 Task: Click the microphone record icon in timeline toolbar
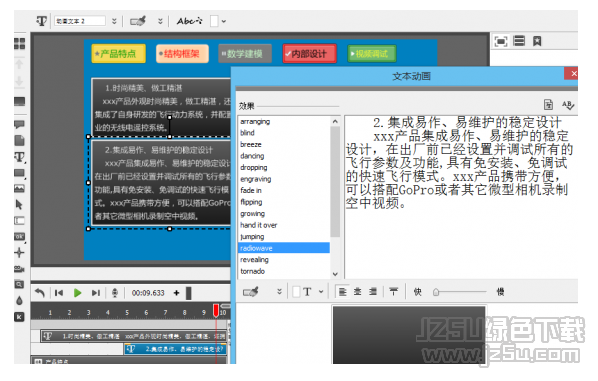(114, 293)
